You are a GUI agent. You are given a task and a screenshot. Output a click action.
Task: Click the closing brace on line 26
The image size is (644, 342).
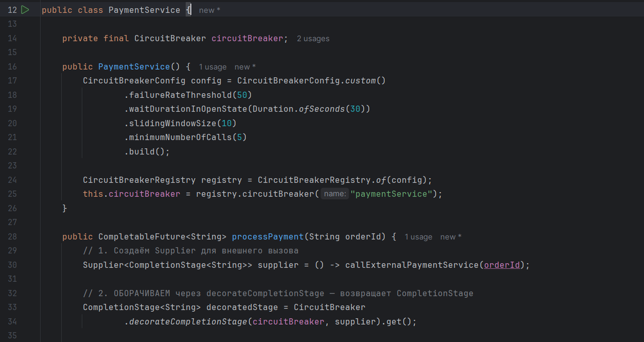64,208
